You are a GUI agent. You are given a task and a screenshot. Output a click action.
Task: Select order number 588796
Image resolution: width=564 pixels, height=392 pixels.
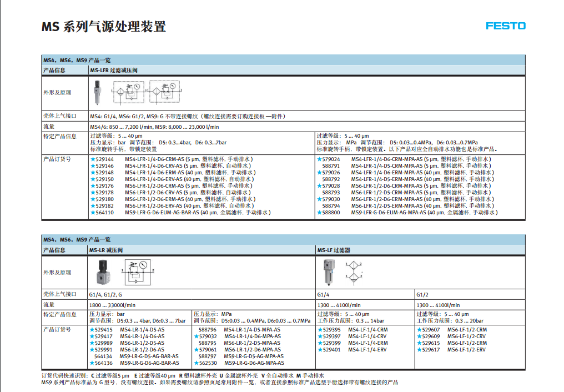(208, 329)
